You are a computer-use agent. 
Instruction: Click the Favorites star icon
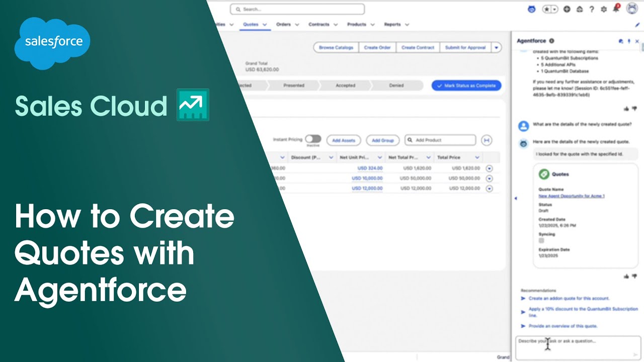[x=546, y=9]
